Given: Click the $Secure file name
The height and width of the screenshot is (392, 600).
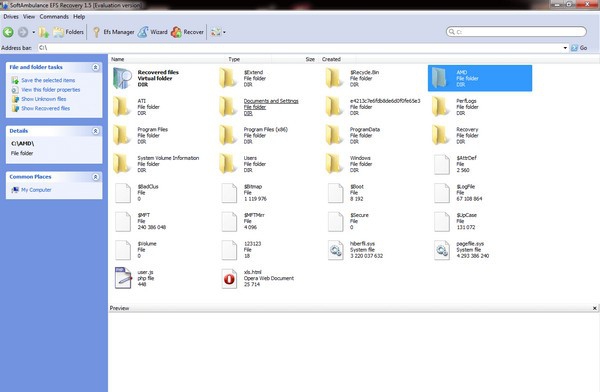Looking at the screenshot, I should click(x=359, y=215).
